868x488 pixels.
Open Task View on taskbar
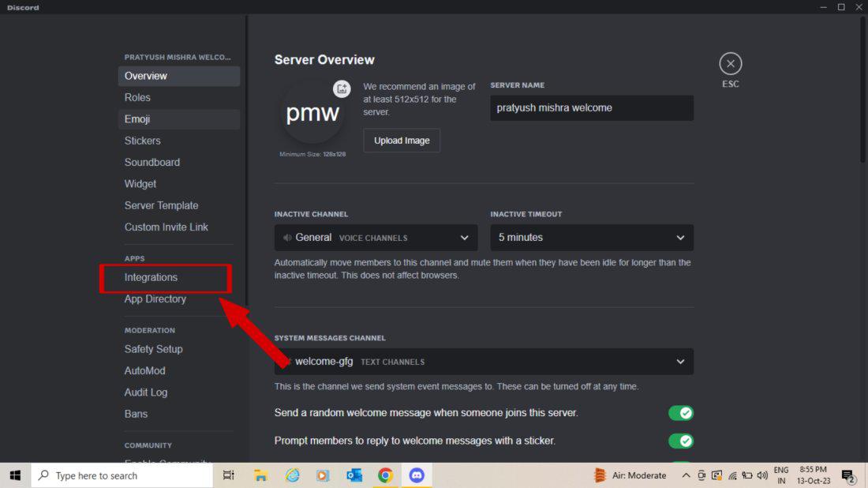(x=228, y=475)
